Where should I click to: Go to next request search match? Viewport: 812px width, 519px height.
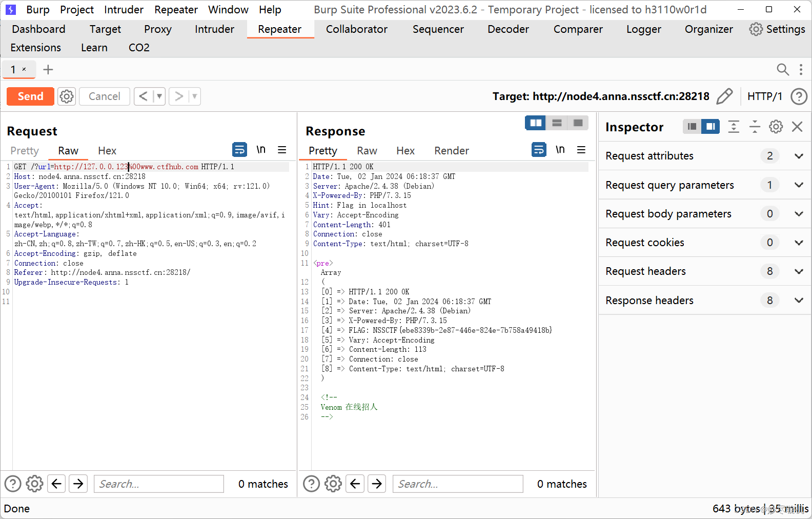(x=78, y=484)
